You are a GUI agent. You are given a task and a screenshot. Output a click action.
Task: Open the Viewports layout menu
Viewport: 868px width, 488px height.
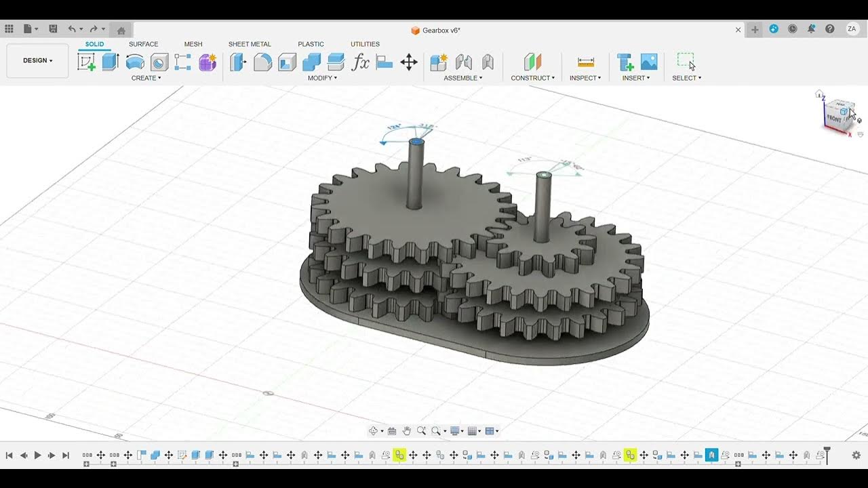click(492, 431)
